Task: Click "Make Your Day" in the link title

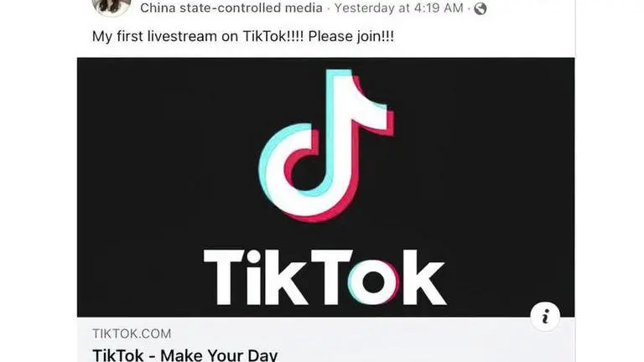Action: pos(219,354)
